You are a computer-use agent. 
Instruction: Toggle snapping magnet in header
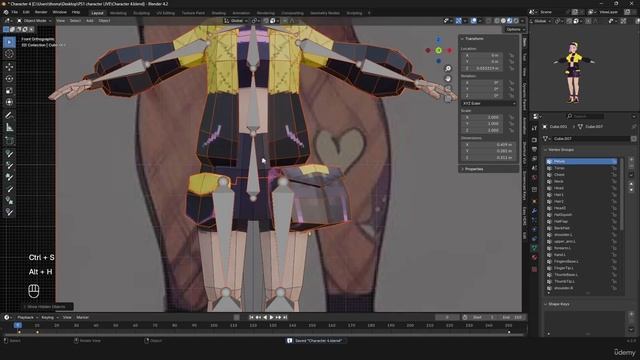click(266, 21)
